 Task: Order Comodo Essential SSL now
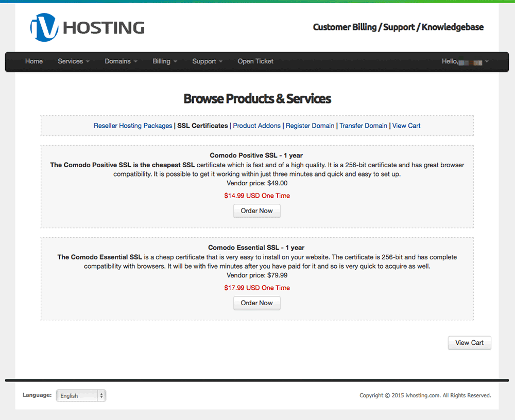tap(257, 303)
